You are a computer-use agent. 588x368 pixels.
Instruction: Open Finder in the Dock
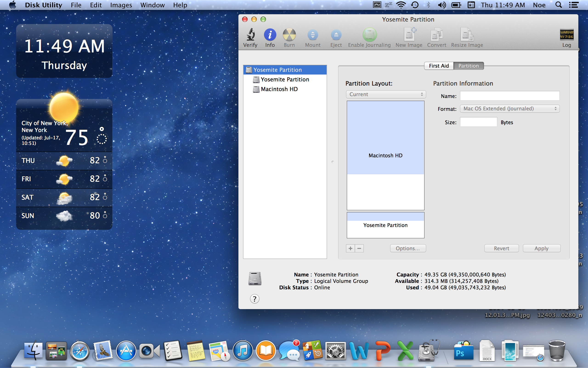(x=34, y=351)
